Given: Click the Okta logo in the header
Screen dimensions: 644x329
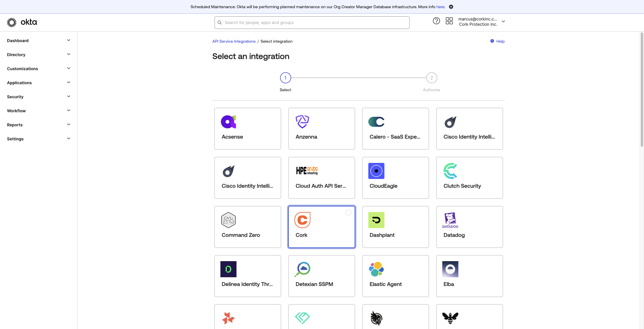Looking at the screenshot, I should [x=22, y=22].
